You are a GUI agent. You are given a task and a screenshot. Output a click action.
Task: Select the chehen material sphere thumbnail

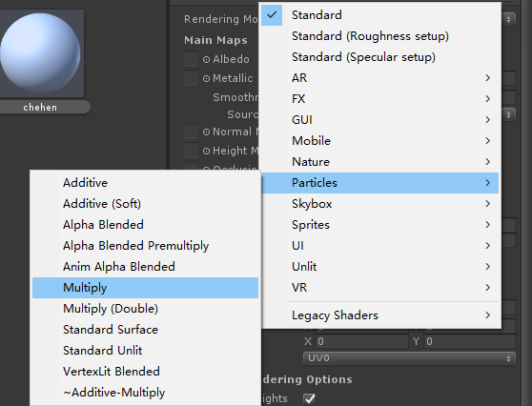pos(41,53)
